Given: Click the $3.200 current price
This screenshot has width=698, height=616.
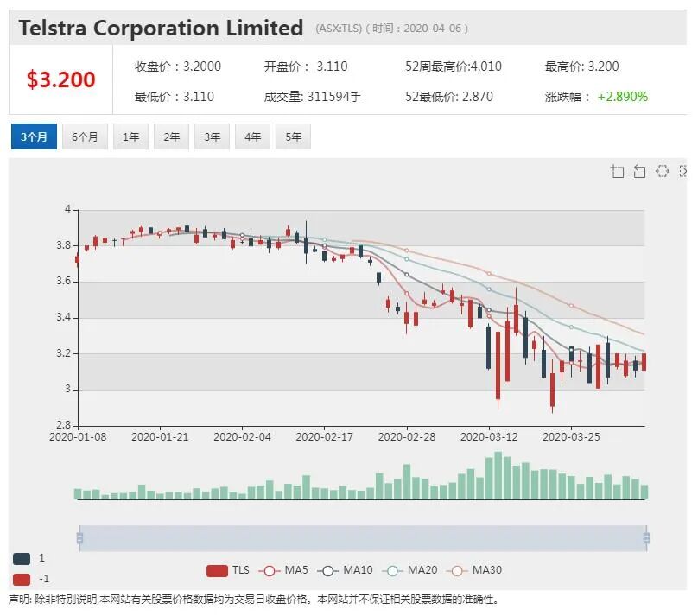Looking at the screenshot, I should [x=61, y=79].
